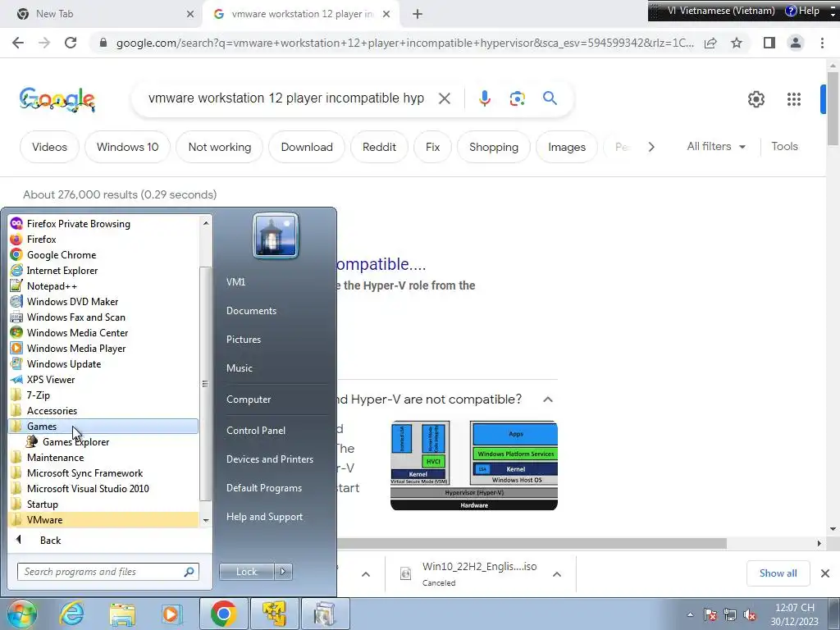Launch XPS Viewer

tap(51, 379)
